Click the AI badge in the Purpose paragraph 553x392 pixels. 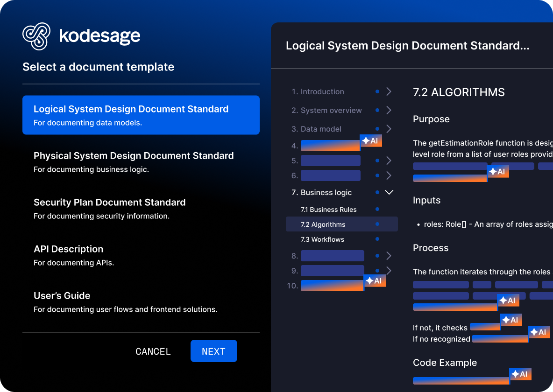tap(498, 171)
